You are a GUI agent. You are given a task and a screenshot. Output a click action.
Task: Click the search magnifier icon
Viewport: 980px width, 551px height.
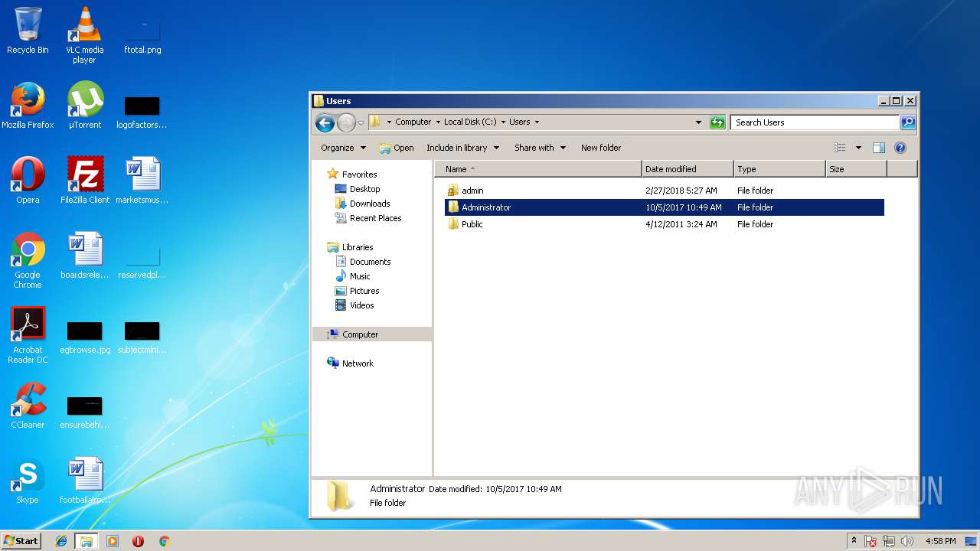(907, 122)
